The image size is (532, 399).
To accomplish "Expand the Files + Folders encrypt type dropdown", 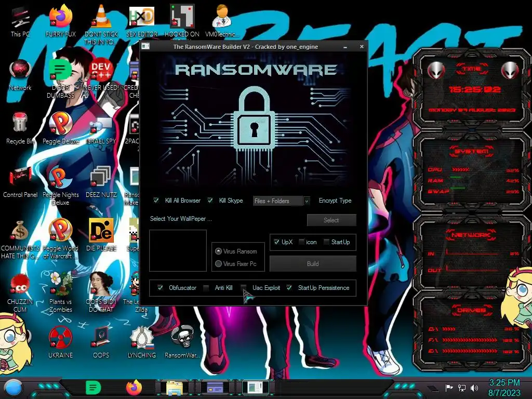I will pyautogui.click(x=307, y=201).
